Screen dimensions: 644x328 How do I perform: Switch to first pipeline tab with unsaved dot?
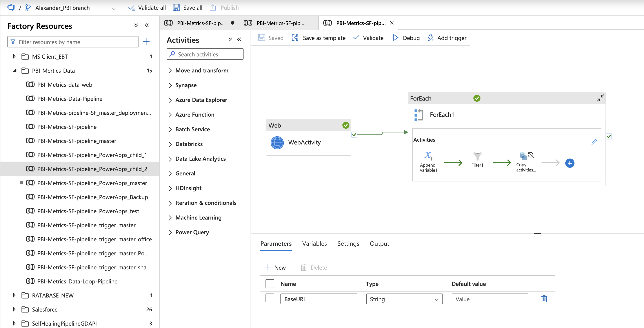tap(199, 23)
